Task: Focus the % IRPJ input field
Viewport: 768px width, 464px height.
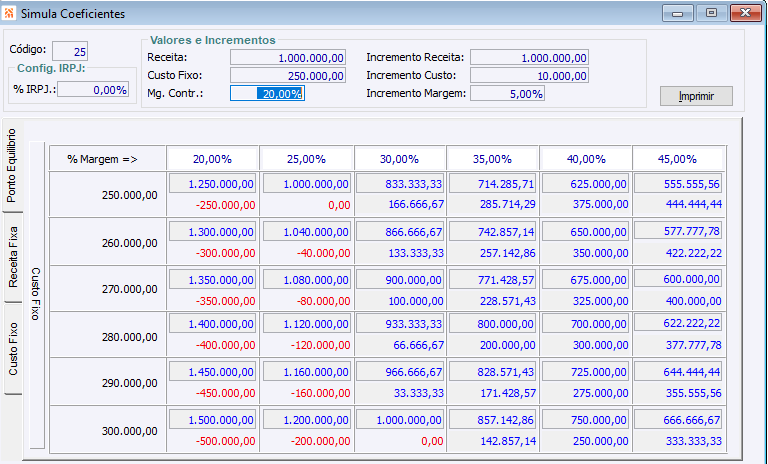Action: (x=93, y=90)
